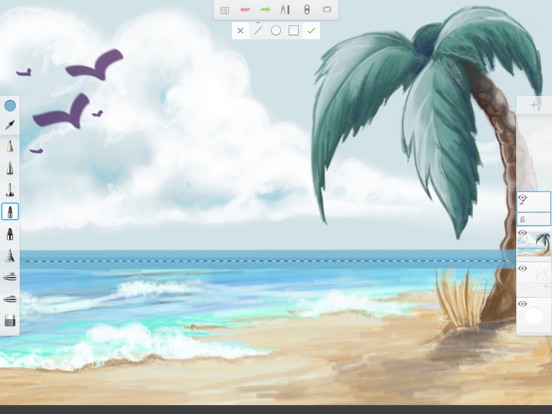Open the brush and ruler tools menu
The width and height of the screenshot is (552, 414).
(x=285, y=10)
